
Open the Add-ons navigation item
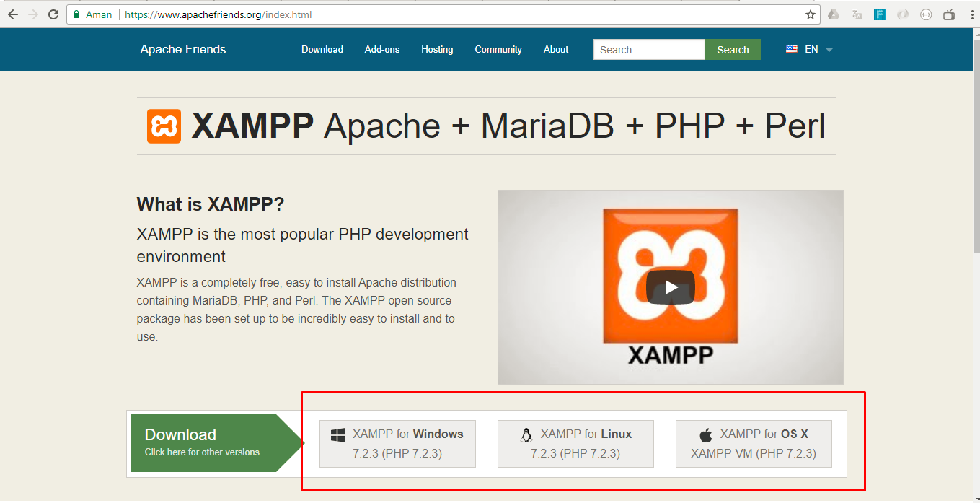[382, 49]
